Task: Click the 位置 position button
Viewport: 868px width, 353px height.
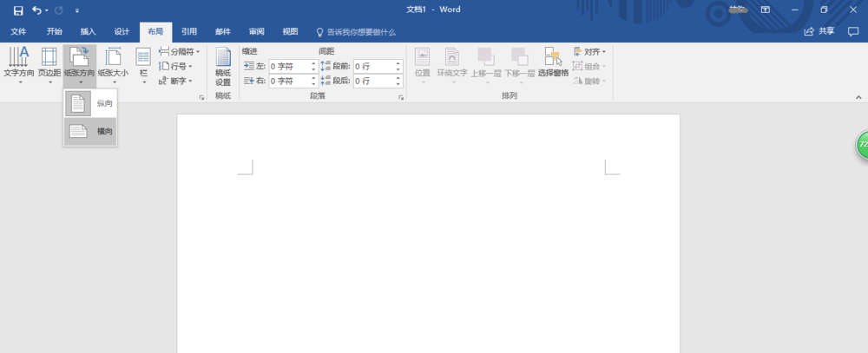Action: coord(423,66)
